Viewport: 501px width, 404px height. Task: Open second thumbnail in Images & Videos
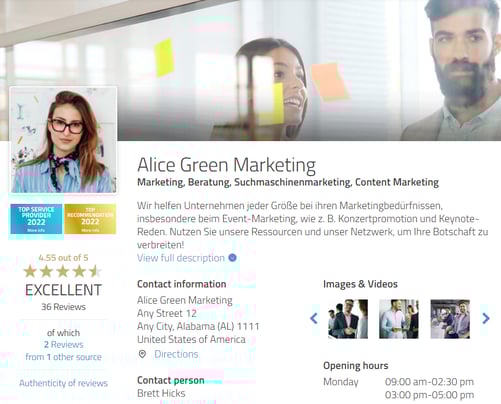point(399,319)
